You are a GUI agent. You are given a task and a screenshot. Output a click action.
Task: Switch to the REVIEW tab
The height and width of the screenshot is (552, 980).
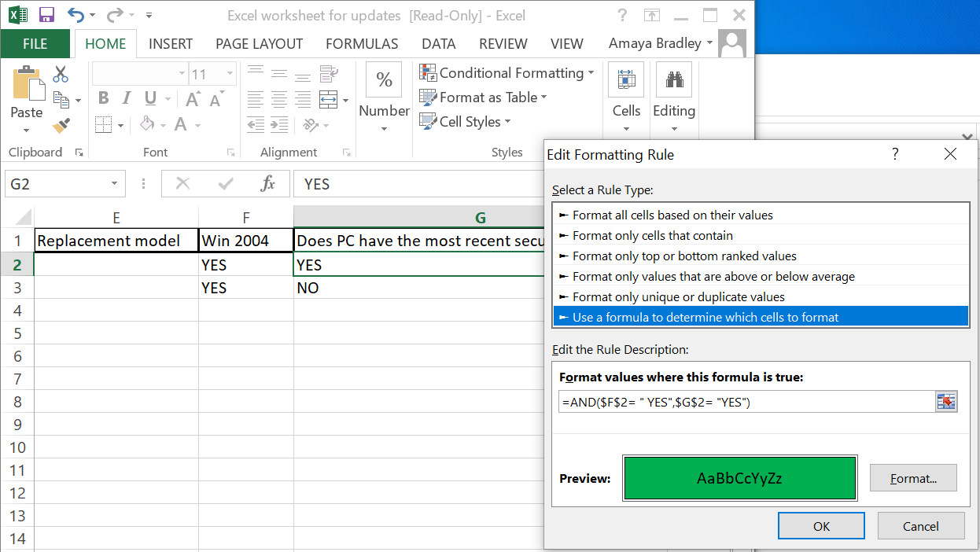[x=503, y=44]
